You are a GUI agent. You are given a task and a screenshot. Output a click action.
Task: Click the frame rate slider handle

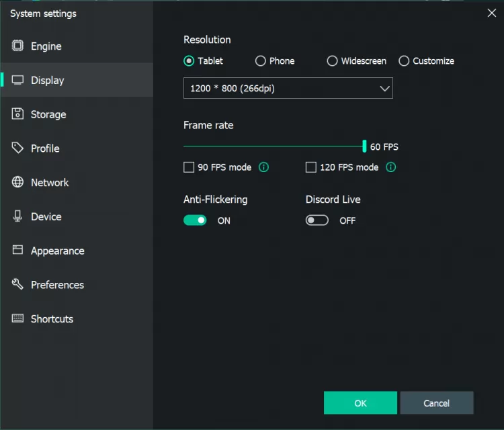click(x=364, y=146)
